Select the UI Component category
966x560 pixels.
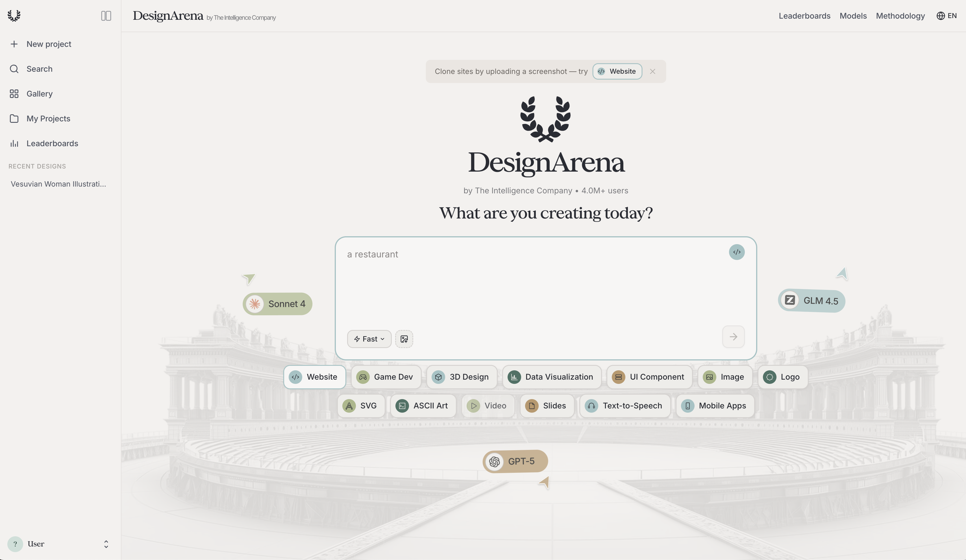[649, 377]
